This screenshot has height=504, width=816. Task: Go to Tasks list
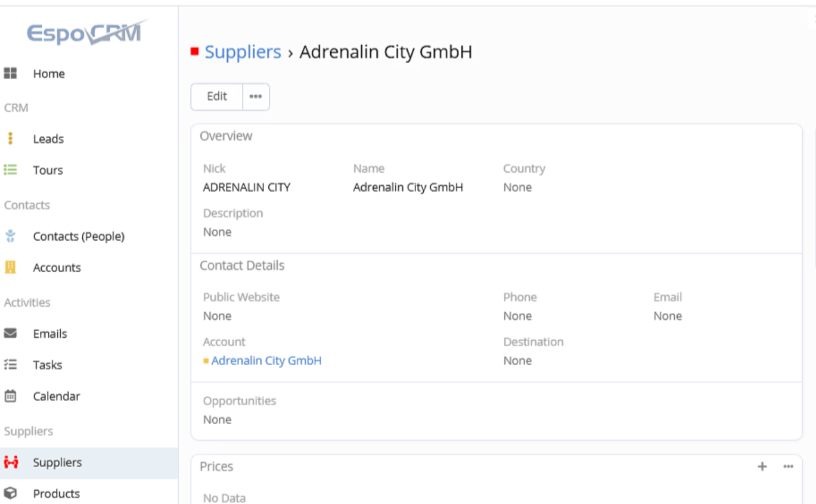(47, 365)
